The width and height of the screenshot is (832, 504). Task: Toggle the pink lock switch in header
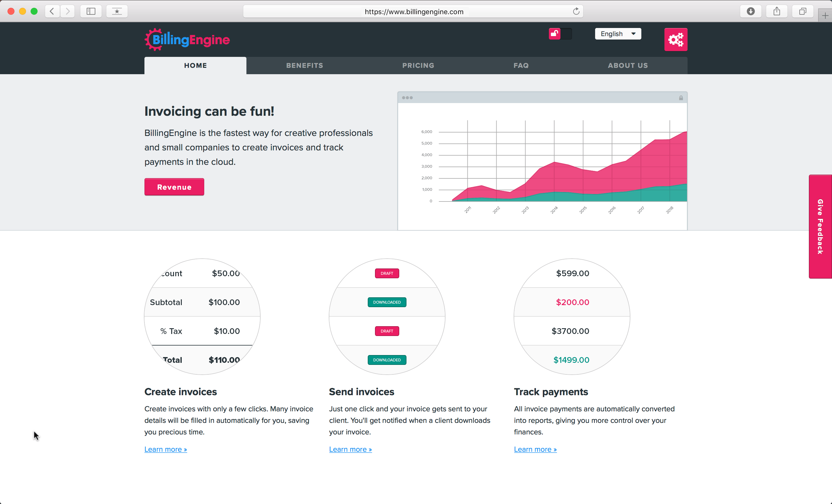pyautogui.click(x=560, y=34)
